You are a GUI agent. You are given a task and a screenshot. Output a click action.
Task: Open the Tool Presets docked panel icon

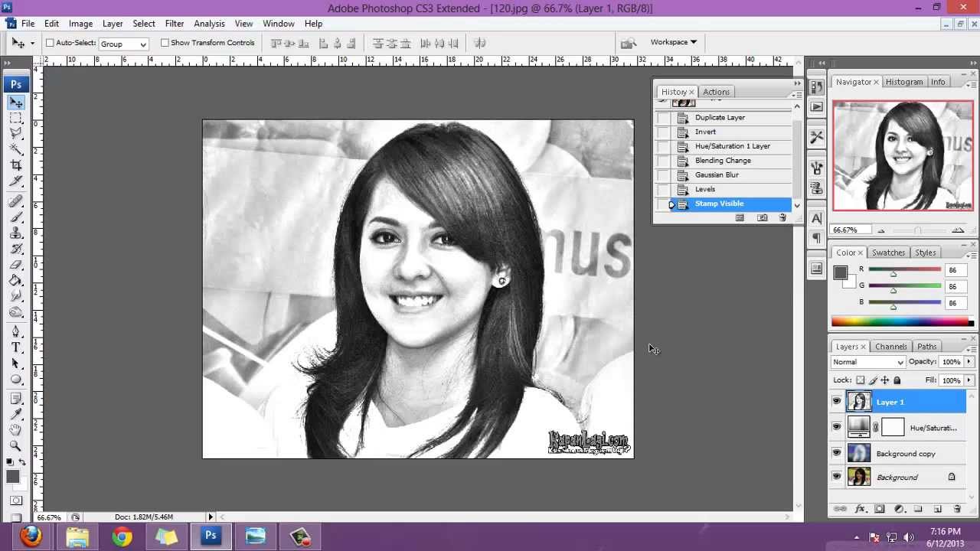click(817, 138)
